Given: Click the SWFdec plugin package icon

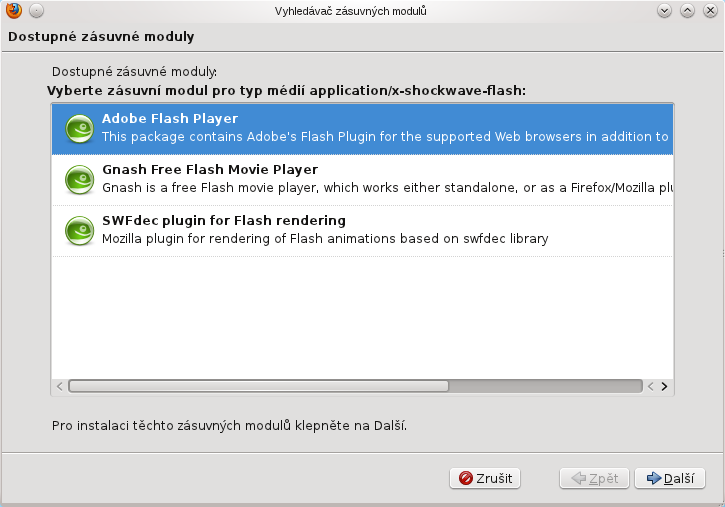Looking at the screenshot, I should [x=79, y=230].
